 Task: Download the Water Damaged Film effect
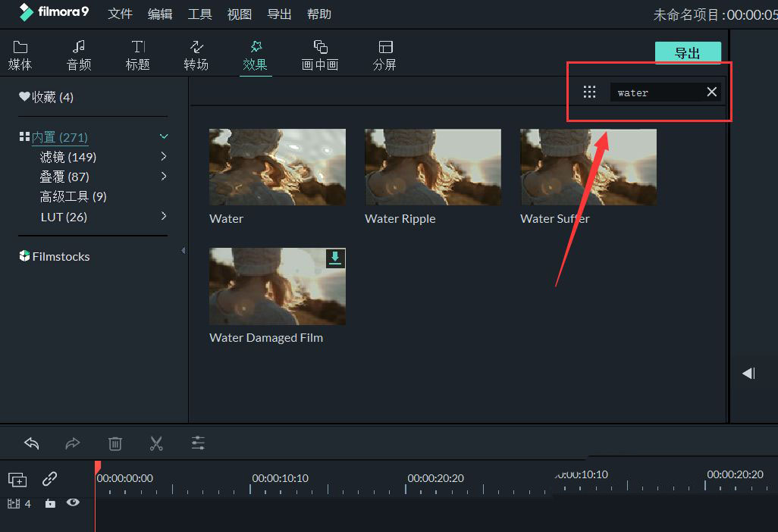coord(335,258)
